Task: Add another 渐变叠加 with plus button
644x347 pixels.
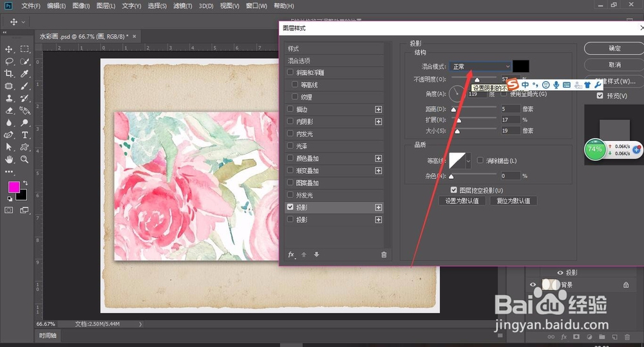Action: [379, 171]
